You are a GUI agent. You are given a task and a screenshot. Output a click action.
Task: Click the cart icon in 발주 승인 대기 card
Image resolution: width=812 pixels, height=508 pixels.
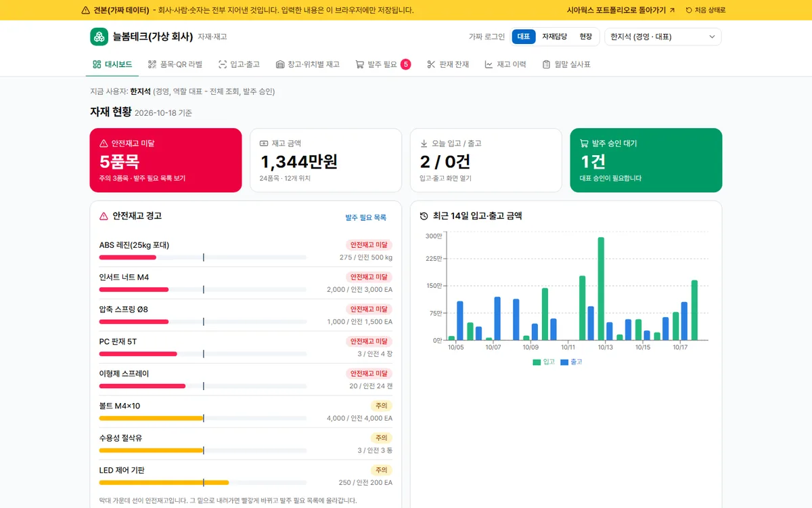point(584,144)
